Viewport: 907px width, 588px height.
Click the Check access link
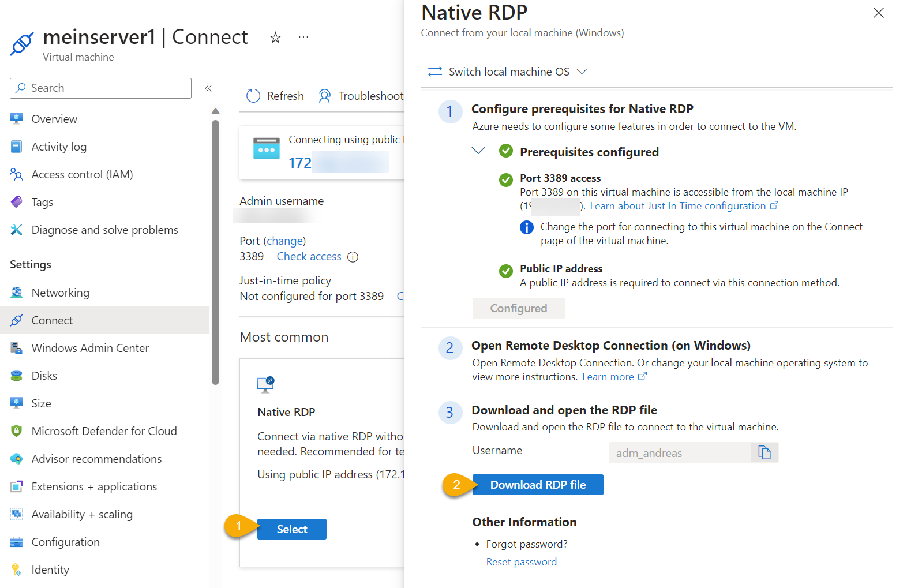click(309, 257)
